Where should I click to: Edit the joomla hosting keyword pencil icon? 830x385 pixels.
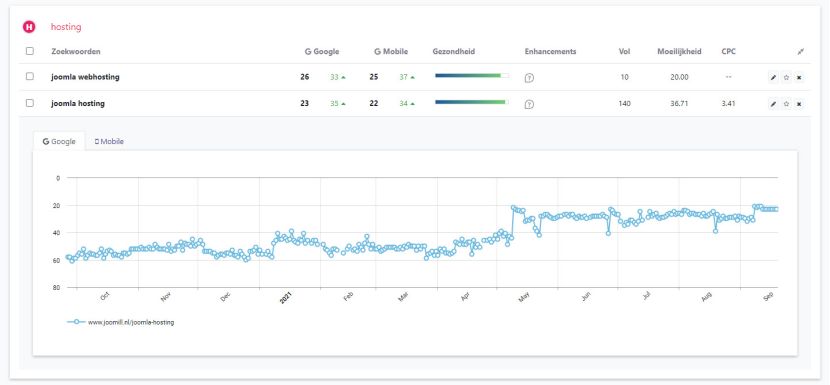[x=773, y=104]
